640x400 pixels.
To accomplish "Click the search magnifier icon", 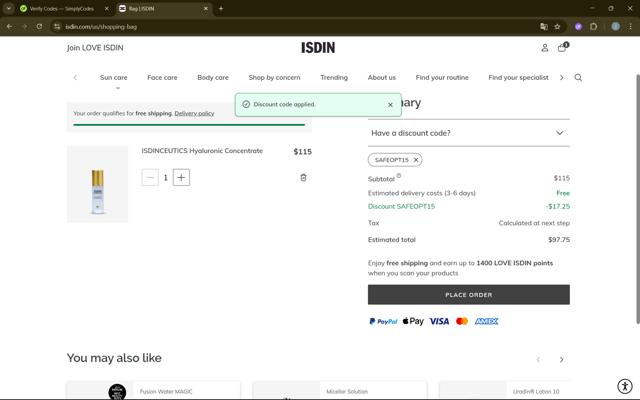I will click(x=578, y=78).
